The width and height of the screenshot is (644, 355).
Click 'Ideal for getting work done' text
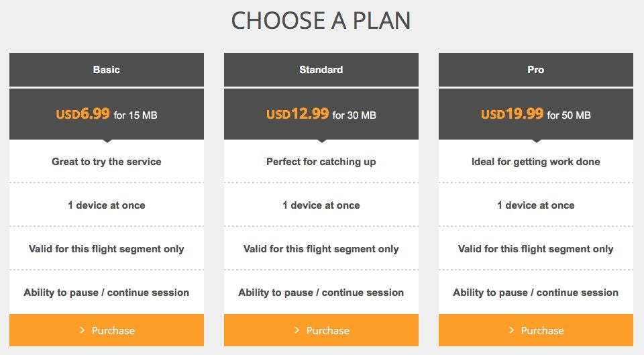[536, 162]
